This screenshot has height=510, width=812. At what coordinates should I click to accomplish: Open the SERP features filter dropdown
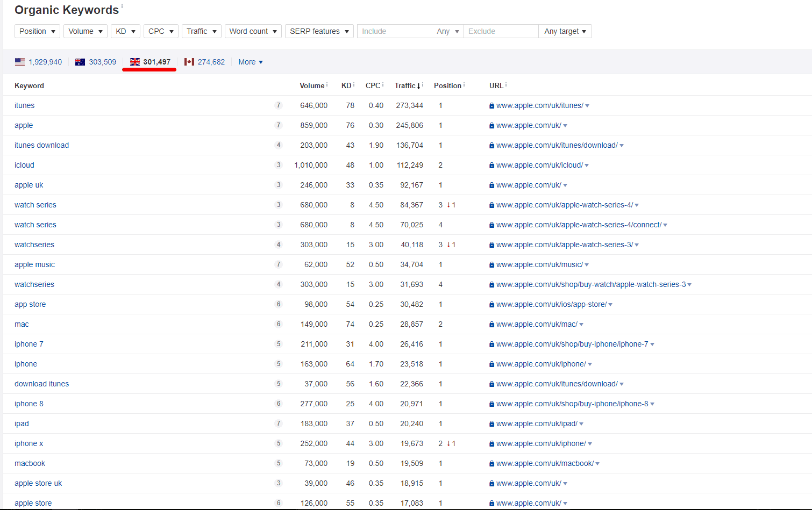319,31
